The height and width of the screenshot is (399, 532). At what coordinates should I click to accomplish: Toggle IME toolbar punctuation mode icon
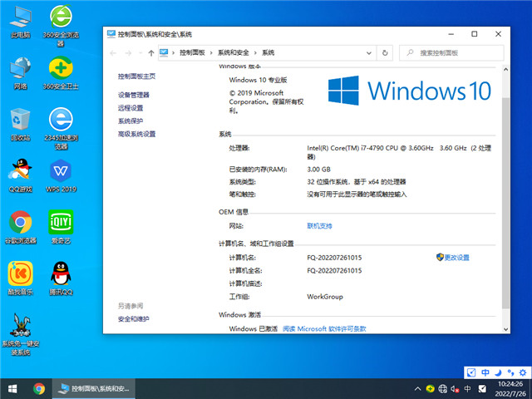(x=510, y=372)
